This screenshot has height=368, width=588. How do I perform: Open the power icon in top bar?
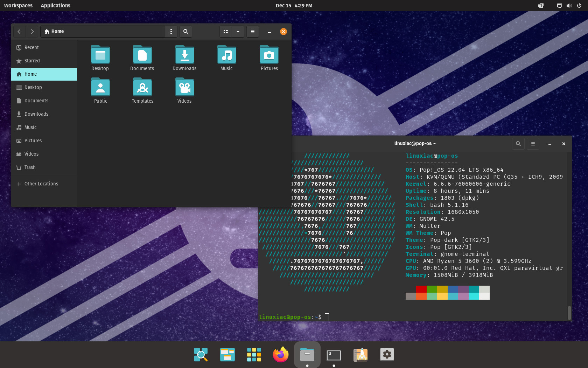click(579, 6)
